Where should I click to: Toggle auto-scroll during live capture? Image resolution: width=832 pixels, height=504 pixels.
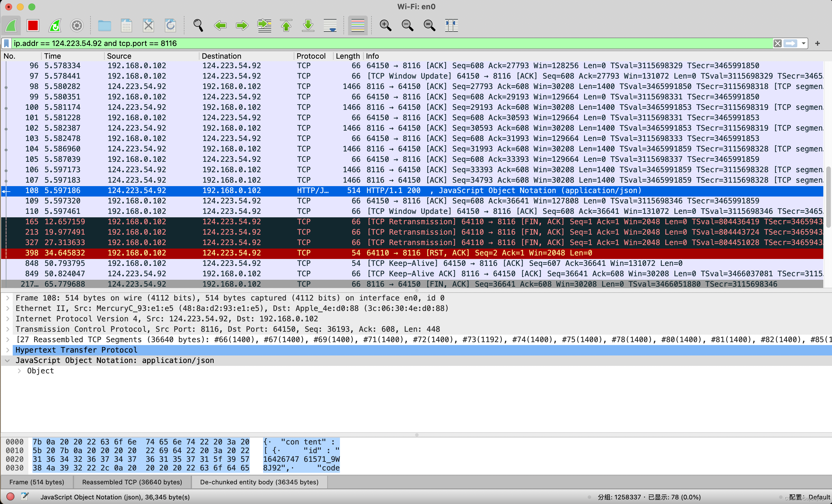point(330,25)
